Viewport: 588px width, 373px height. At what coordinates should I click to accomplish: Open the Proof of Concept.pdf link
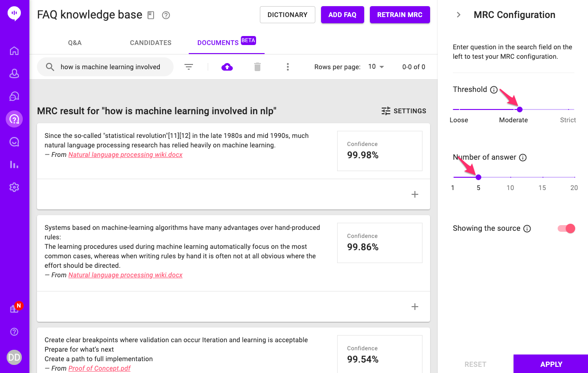pyautogui.click(x=100, y=368)
